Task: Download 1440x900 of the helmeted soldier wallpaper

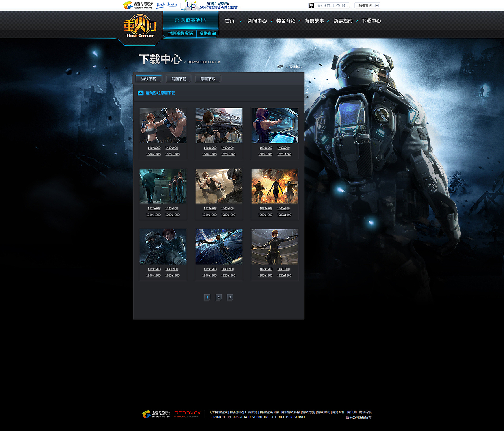Action: click(x=172, y=269)
